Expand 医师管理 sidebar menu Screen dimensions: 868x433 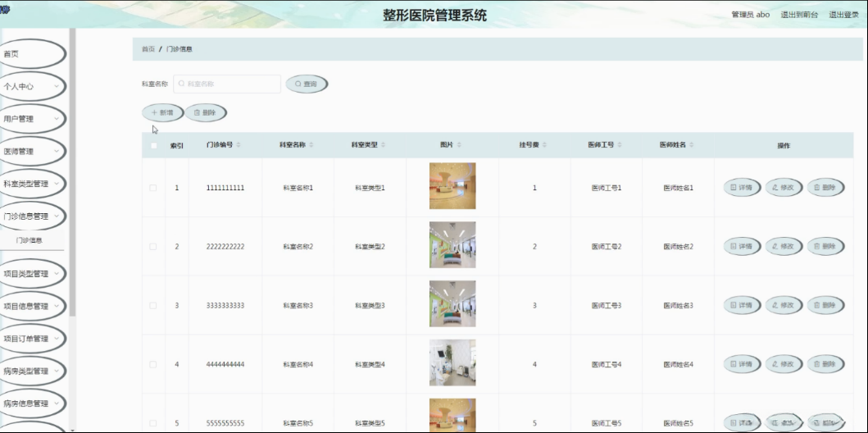point(32,151)
